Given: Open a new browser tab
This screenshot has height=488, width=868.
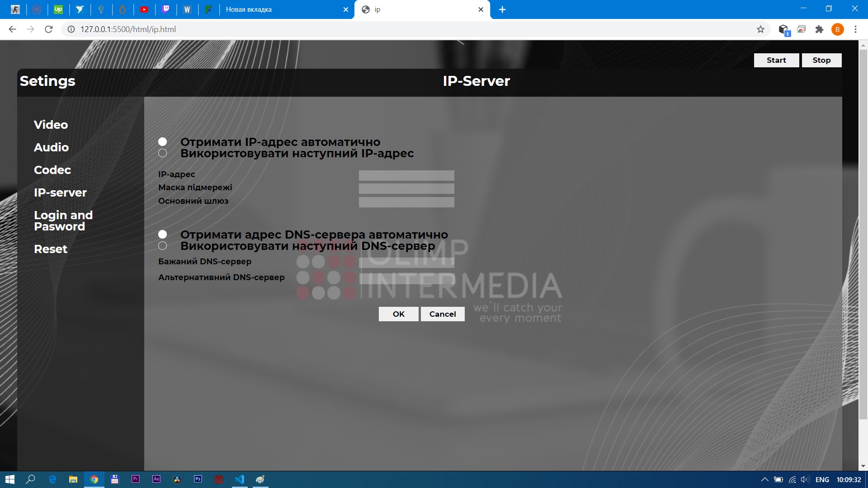Looking at the screenshot, I should (x=502, y=9).
